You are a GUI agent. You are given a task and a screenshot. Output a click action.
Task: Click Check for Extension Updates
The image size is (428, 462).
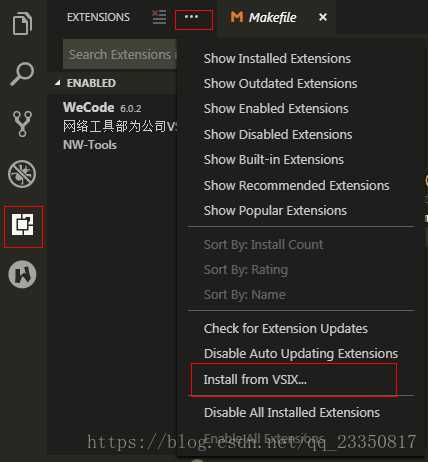[x=286, y=329]
